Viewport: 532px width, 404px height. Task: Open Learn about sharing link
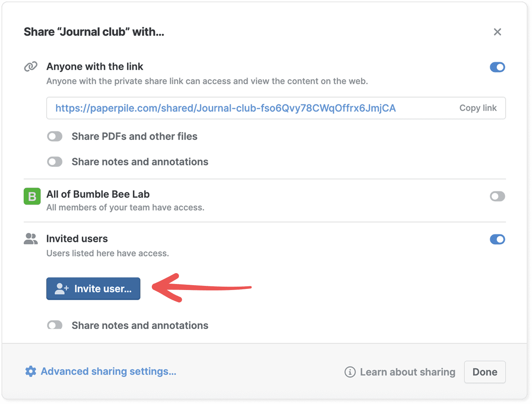[x=407, y=372]
